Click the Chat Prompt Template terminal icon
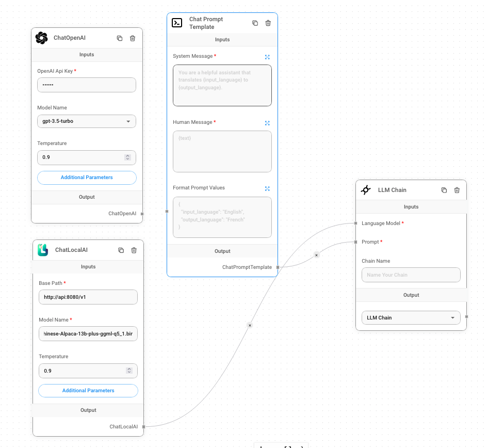488x448 pixels. tap(176, 23)
